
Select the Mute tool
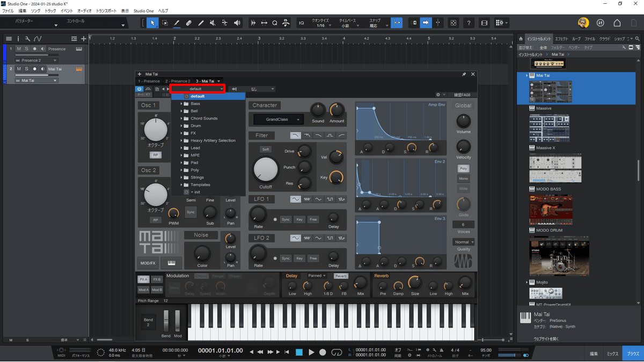pos(213,23)
